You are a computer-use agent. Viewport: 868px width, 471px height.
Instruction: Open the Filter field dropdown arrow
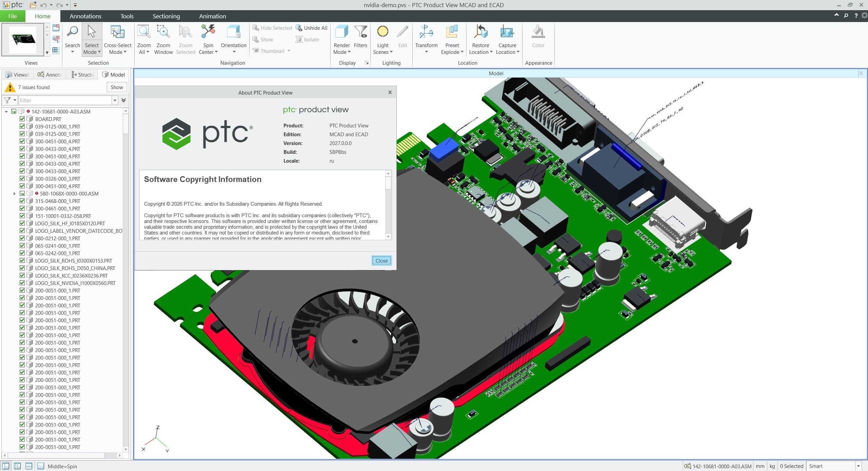(x=115, y=100)
